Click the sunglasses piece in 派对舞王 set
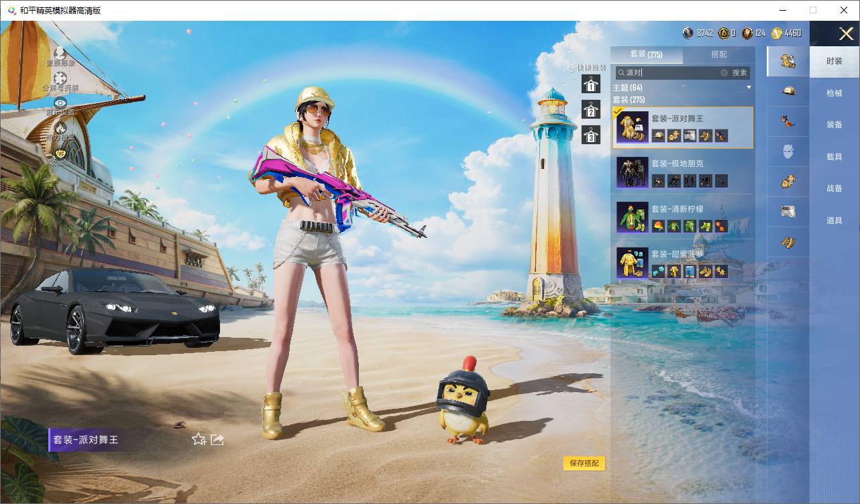860x504 pixels. (x=721, y=136)
